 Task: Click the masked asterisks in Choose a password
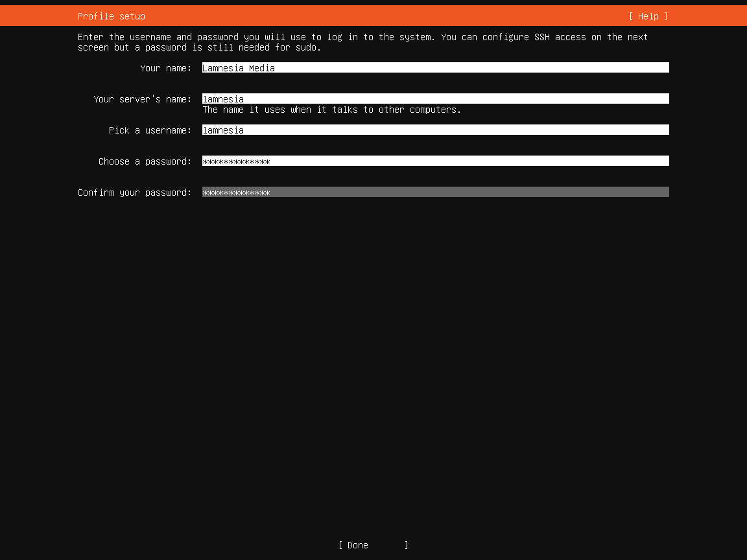click(x=236, y=161)
